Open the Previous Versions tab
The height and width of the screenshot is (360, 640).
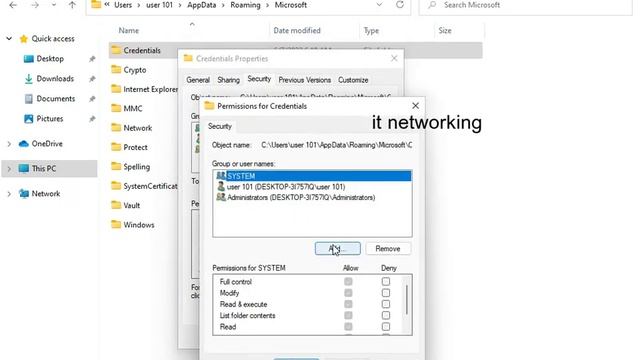(x=304, y=80)
